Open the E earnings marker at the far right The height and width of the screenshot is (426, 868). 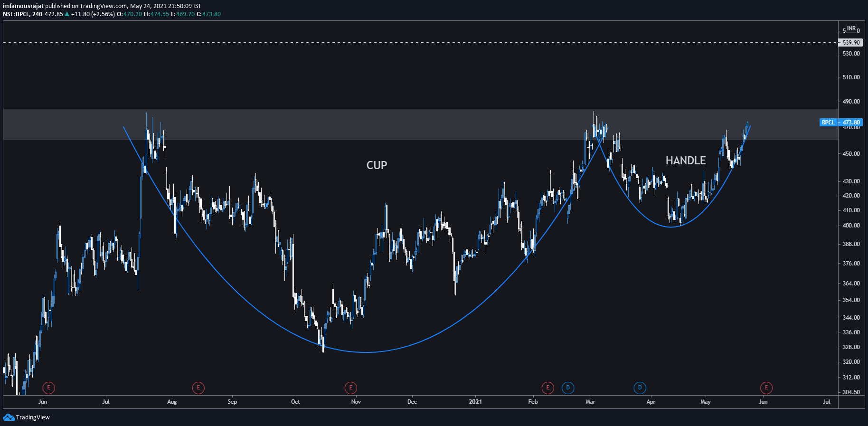pos(766,388)
